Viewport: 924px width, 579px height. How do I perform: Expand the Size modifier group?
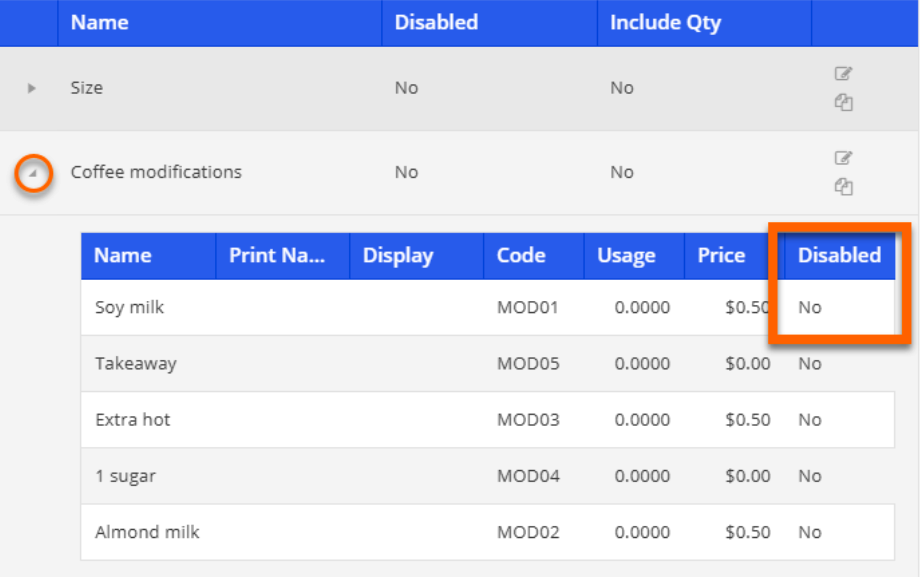click(x=32, y=88)
